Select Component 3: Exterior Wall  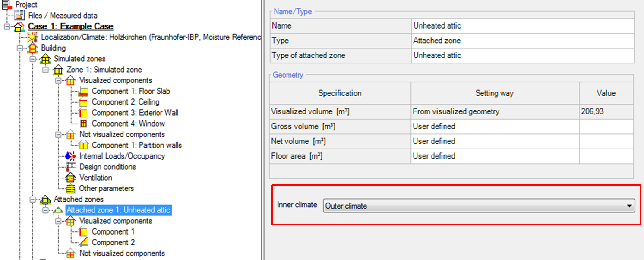[x=135, y=113]
